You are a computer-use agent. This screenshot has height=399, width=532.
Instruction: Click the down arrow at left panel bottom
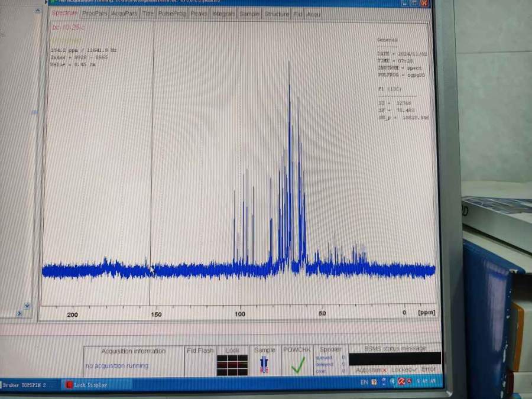(x=27, y=306)
